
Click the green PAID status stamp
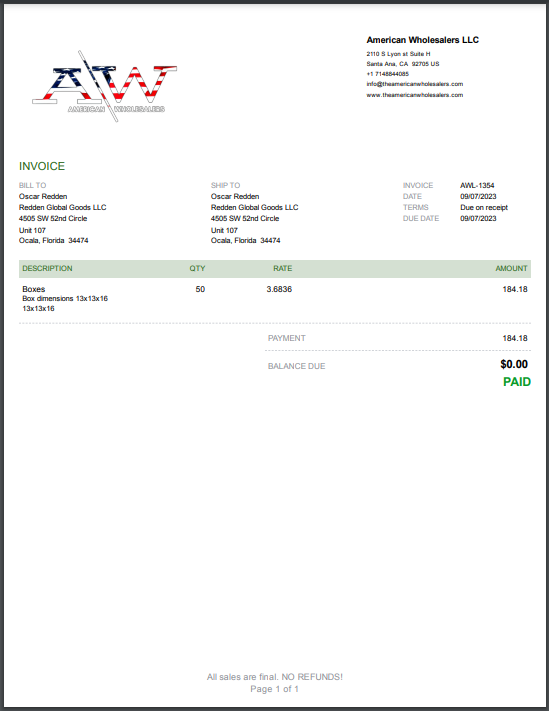point(517,382)
